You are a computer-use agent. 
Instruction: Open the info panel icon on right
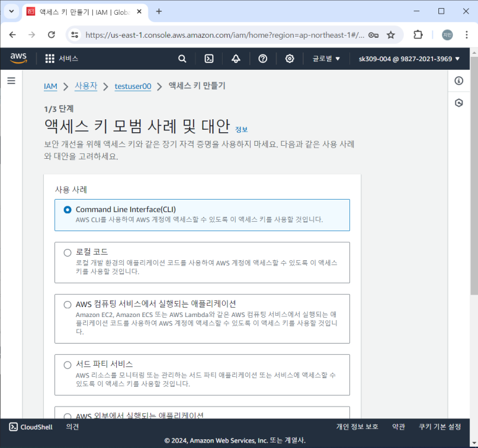(459, 81)
